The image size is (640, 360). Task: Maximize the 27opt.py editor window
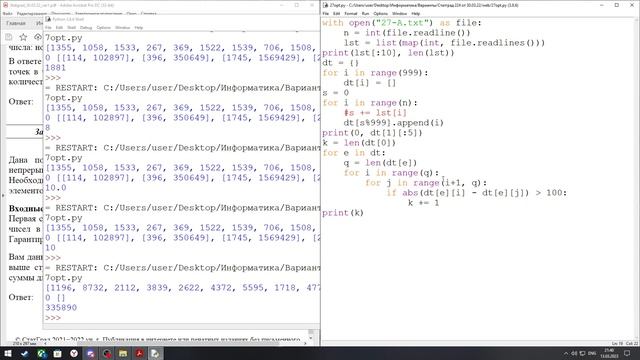click(x=616, y=5)
